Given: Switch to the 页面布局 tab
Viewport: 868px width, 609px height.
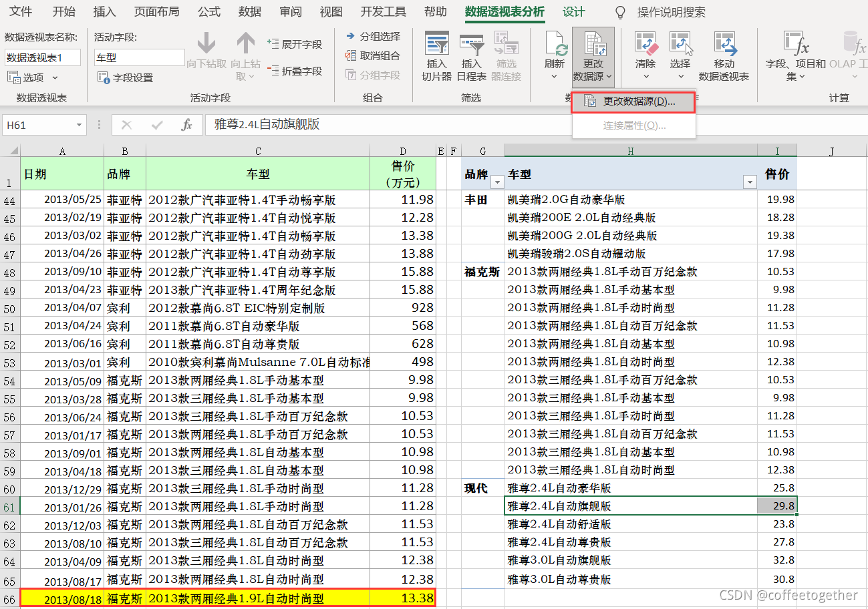Looking at the screenshot, I should pos(157,12).
